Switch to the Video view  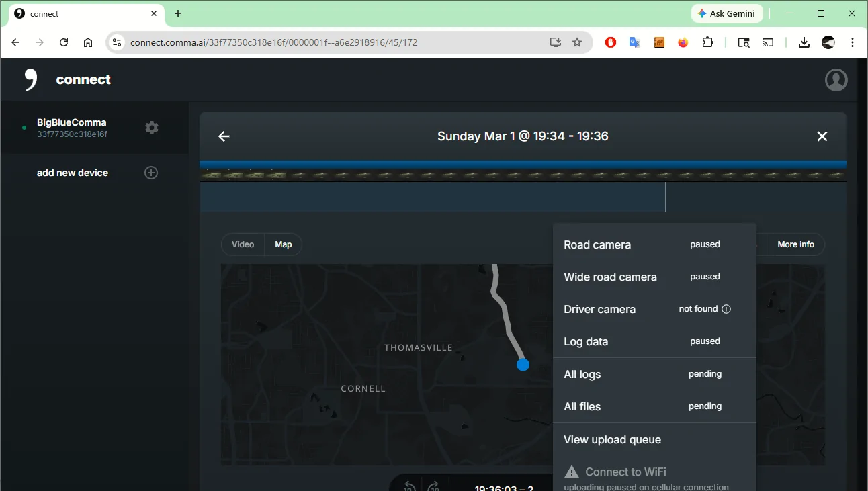[x=243, y=244]
